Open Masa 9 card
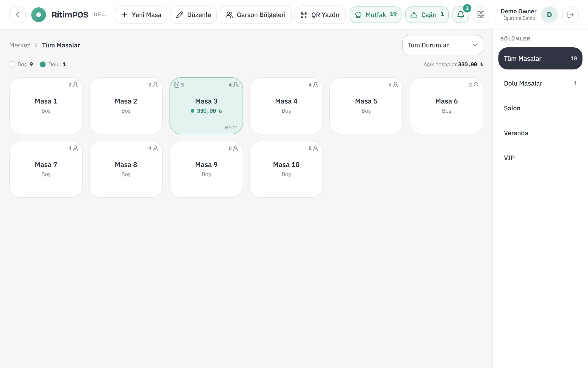The height and width of the screenshot is (368, 588). tap(206, 169)
